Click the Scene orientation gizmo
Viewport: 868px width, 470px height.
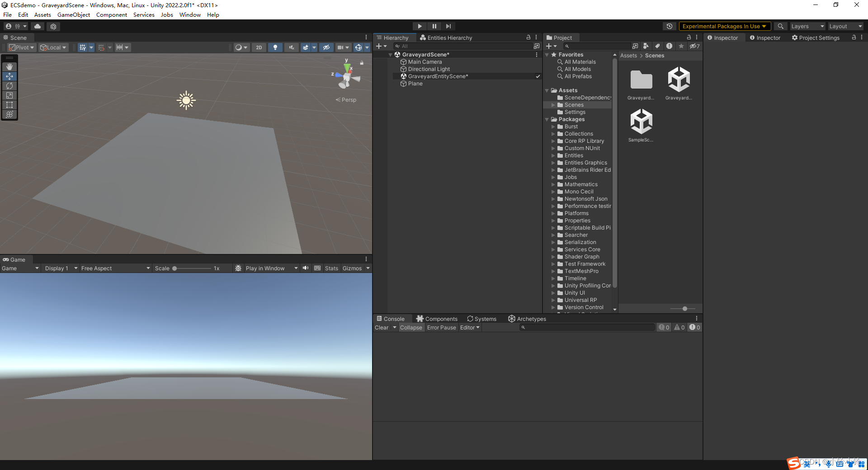click(x=347, y=76)
